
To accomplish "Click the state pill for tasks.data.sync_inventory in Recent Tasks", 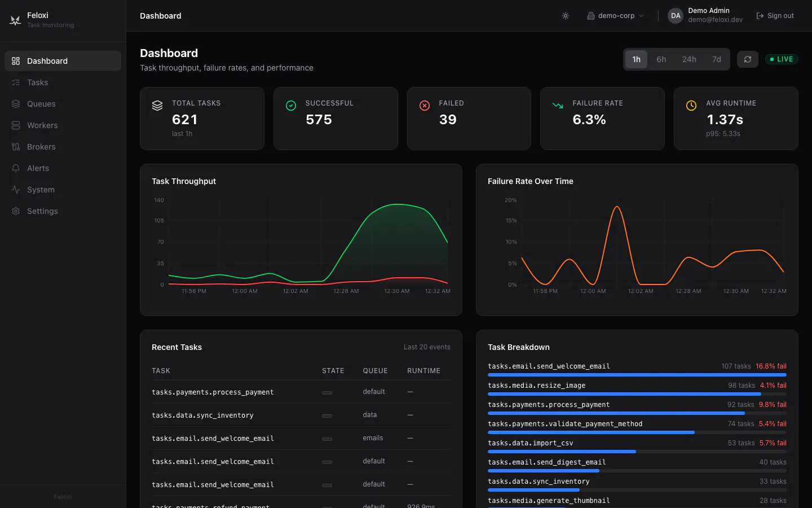I will [327, 415].
